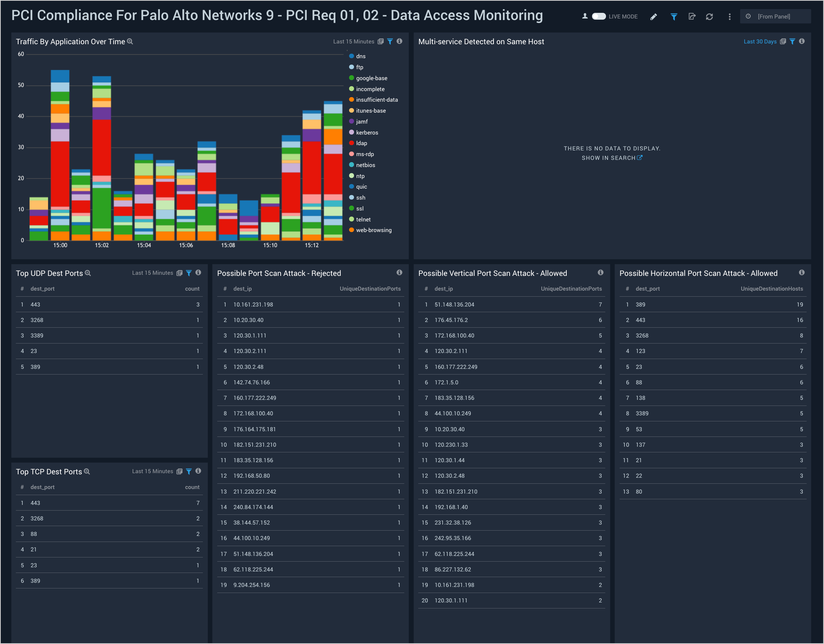Open the three-dot overflow menu in the toolbar
Image resolution: width=824 pixels, height=644 pixels.
(730, 17)
